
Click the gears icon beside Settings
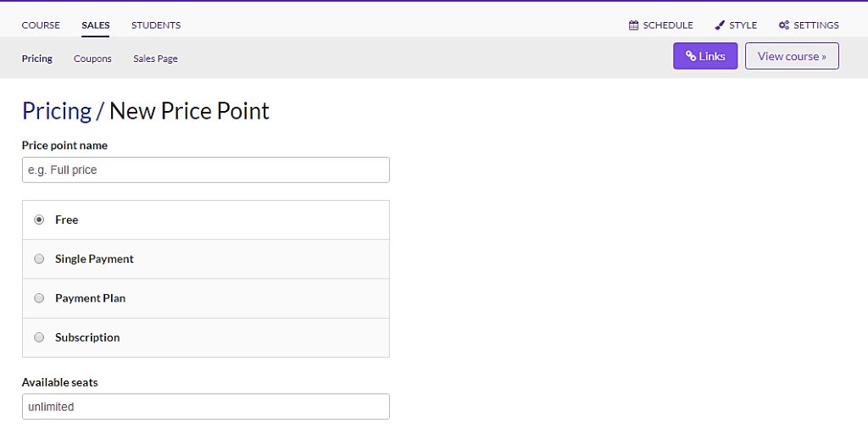783,25
